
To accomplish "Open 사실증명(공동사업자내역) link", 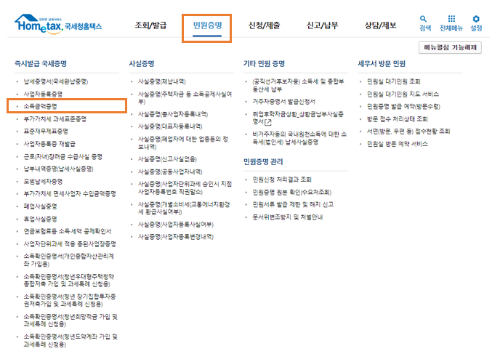I will point(170,172).
